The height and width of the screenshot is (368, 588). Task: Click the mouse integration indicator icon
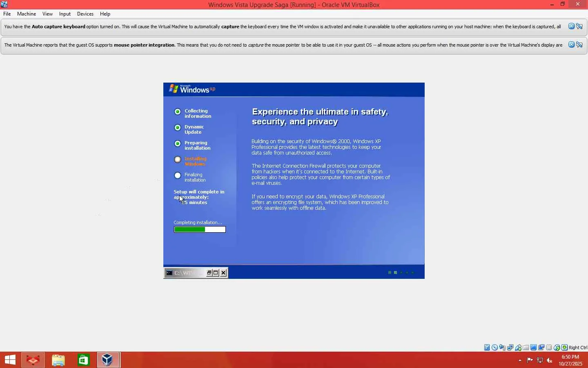[x=557, y=348]
